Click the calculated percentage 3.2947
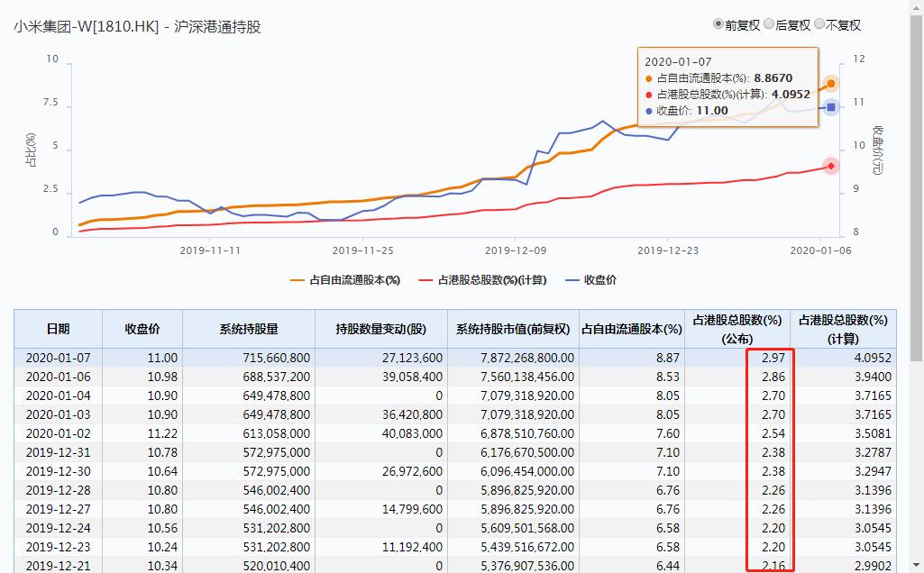 (874, 471)
